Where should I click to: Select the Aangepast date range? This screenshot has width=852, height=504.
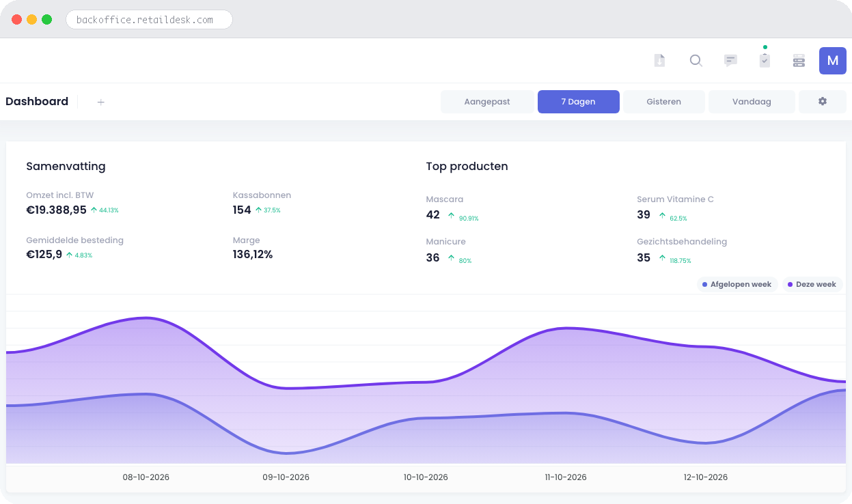(487, 102)
